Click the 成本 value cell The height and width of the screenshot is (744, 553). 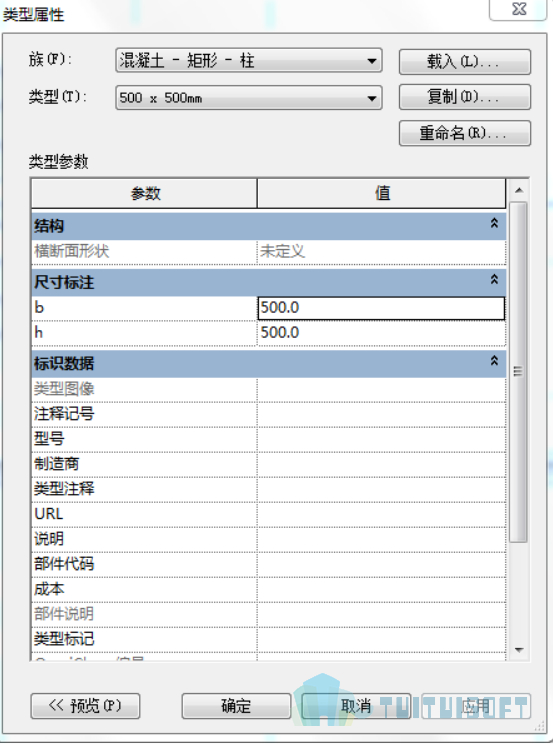pyautogui.click(x=381, y=590)
